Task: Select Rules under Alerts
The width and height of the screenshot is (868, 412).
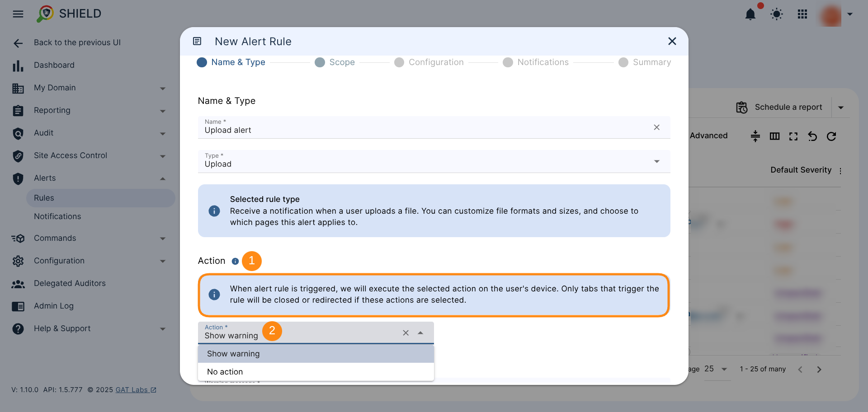Action: pos(100,198)
